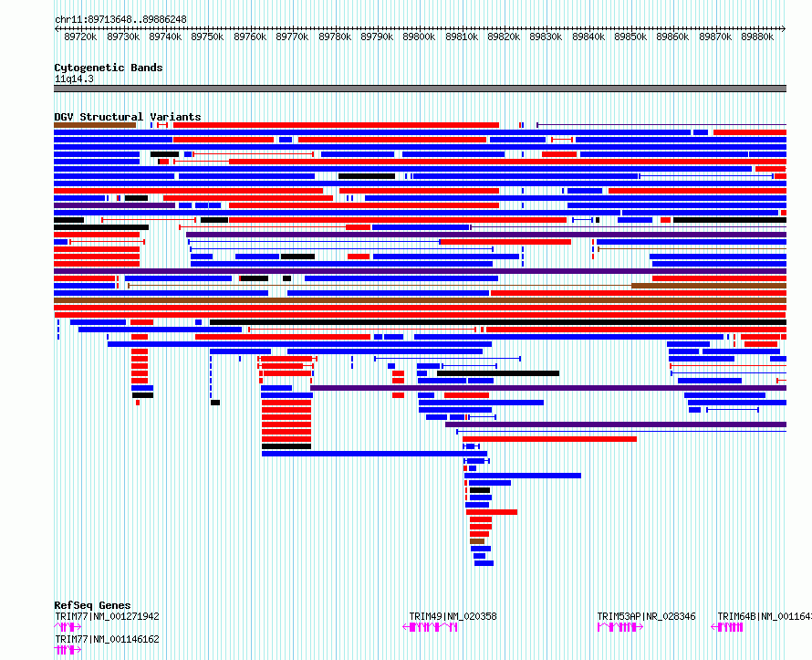Click the 89780k ruler label
This screenshot has height=660, width=812.
335,37
